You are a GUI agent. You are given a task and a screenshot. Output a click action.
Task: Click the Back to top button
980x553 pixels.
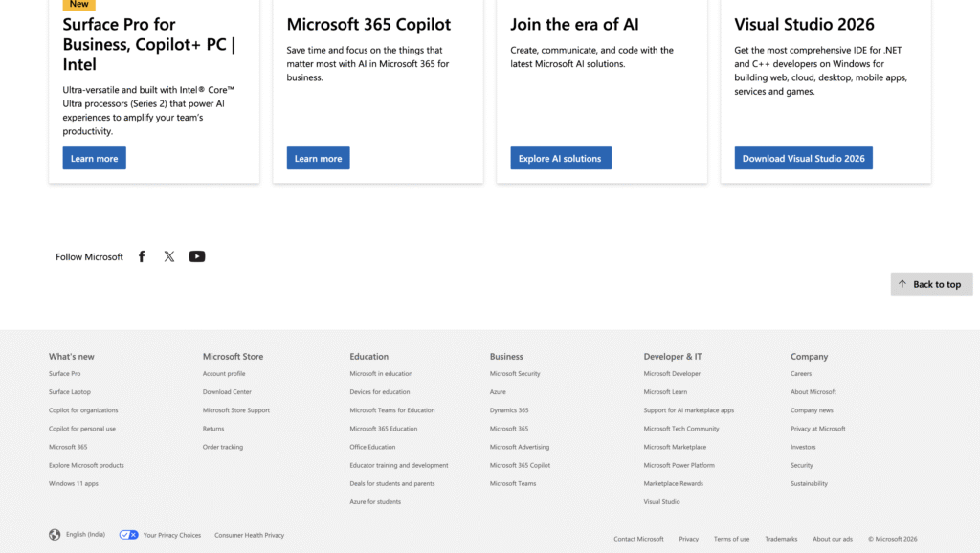[931, 284]
